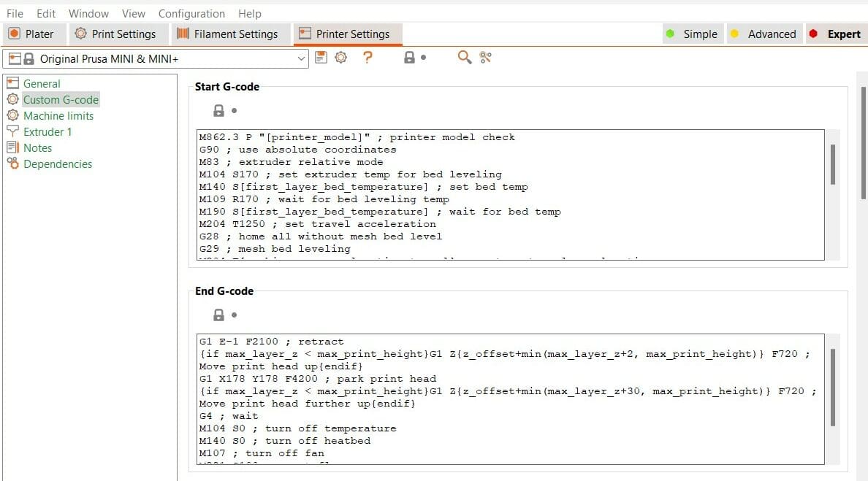Click the Filament Settings spool icon
The image size is (868, 481).
coord(183,34)
